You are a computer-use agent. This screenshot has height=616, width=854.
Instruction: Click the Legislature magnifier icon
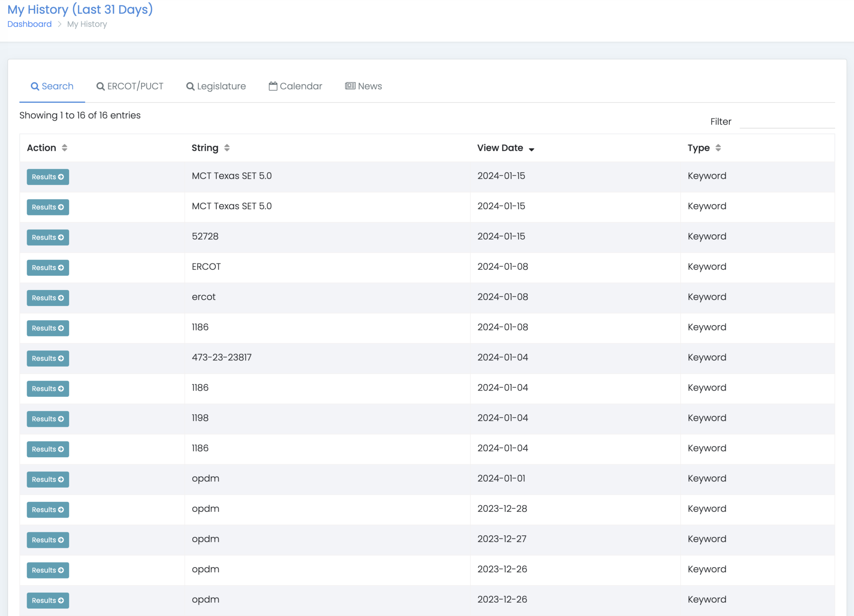[x=190, y=86]
